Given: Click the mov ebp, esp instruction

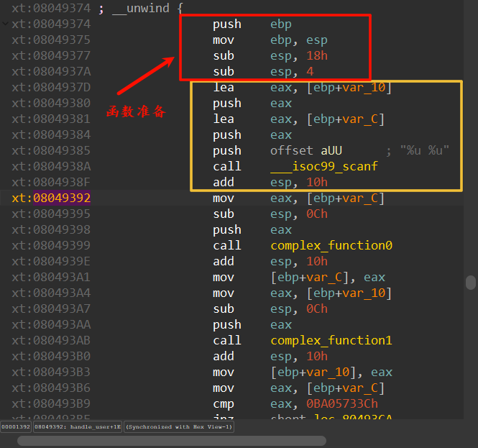Looking at the screenshot, I should tap(270, 40).
